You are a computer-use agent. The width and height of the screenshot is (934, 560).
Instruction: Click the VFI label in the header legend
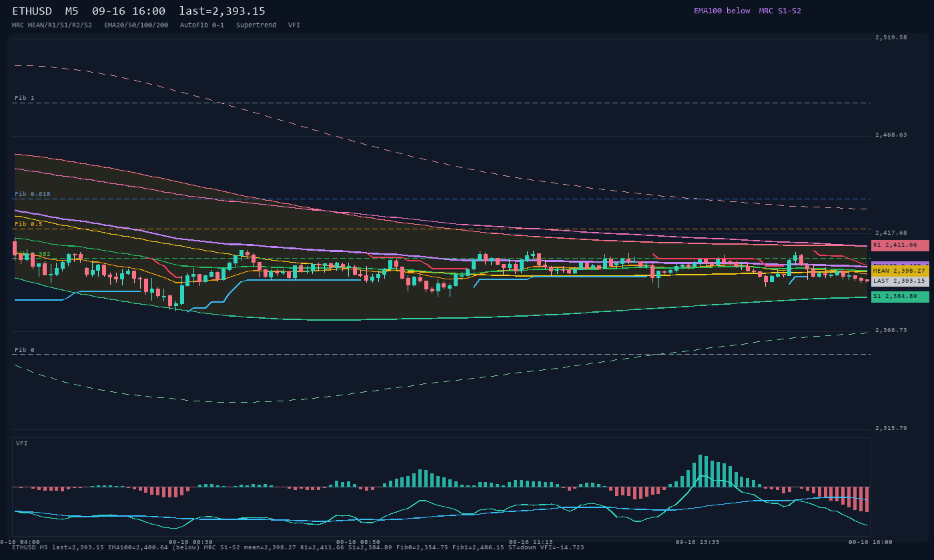[294, 25]
